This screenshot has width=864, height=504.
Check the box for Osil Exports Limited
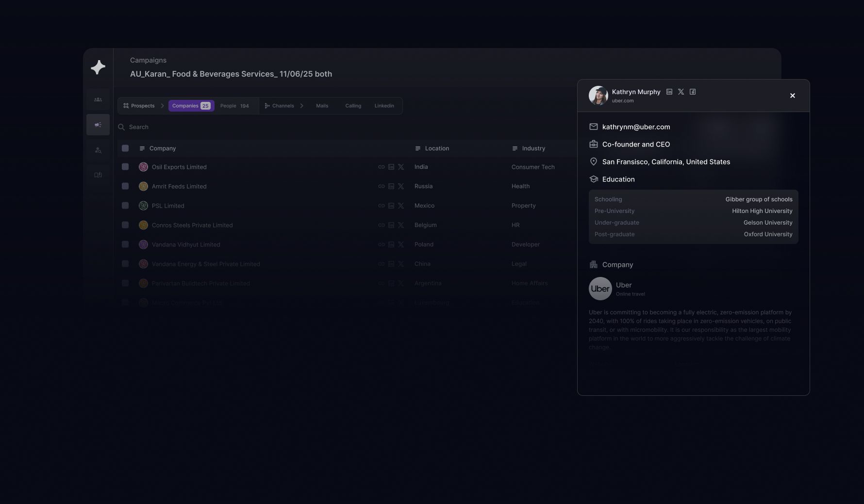point(125,167)
